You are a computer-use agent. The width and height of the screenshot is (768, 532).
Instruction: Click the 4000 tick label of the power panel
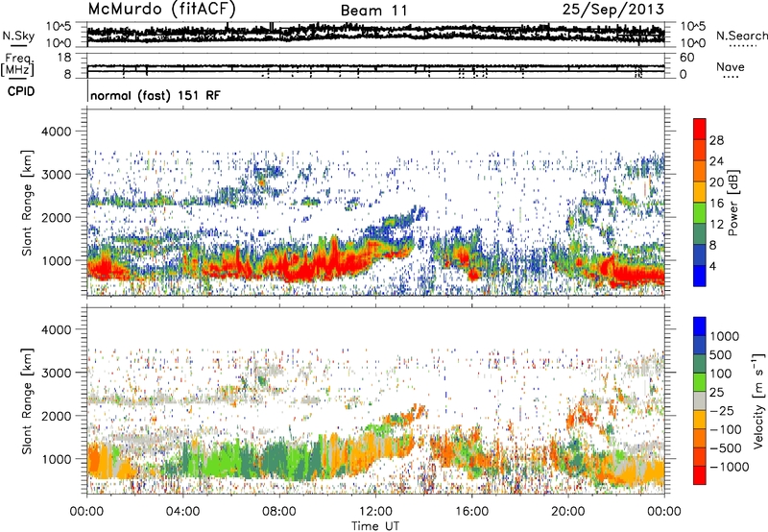[x=56, y=132]
